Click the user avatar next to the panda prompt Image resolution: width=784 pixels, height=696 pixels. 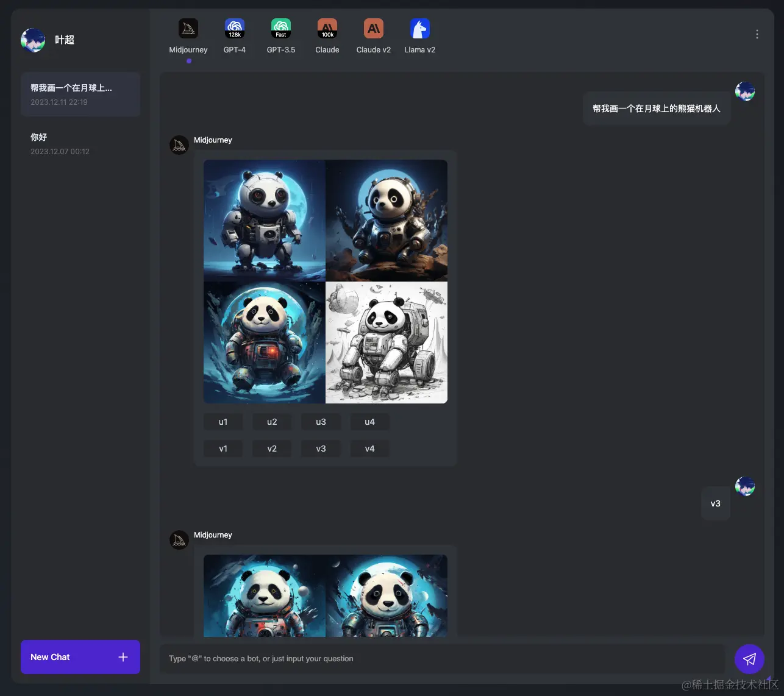(745, 91)
